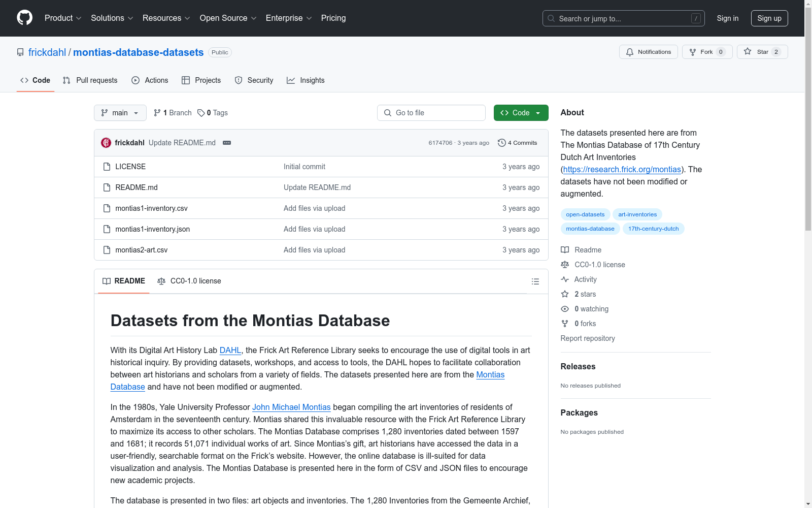
Task: Click the frickdahl avatar in commit row
Action: (x=106, y=143)
